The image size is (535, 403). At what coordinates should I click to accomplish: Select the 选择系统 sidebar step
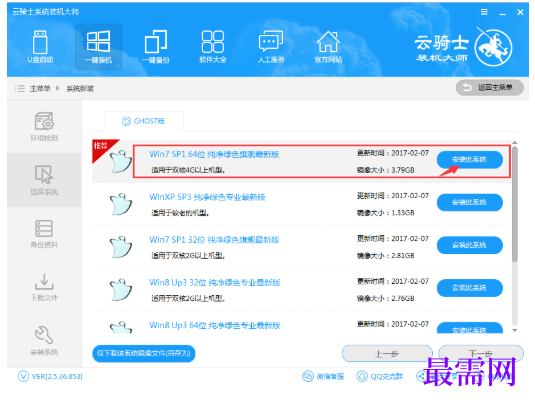pyautogui.click(x=44, y=180)
